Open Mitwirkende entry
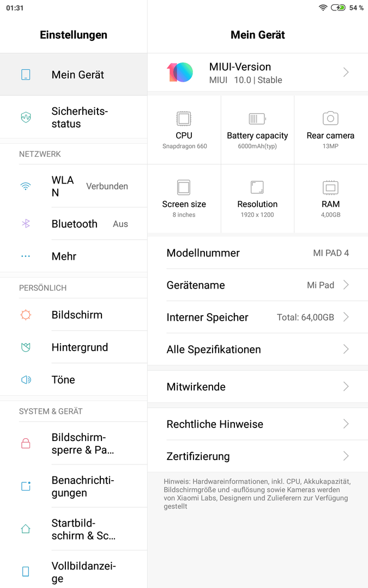 point(257,387)
